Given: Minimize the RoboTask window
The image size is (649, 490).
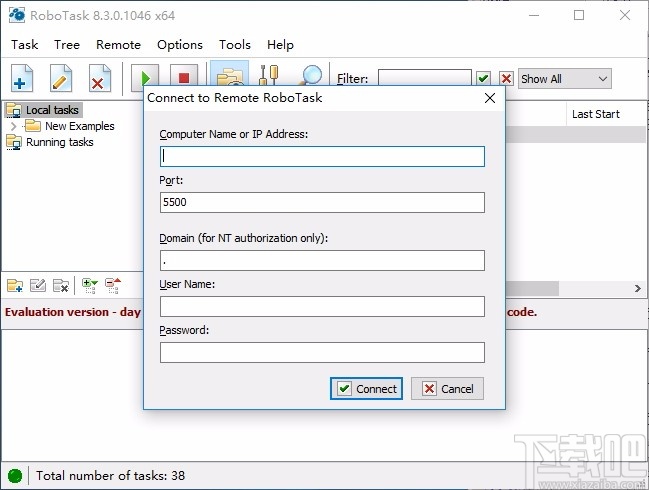Looking at the screenshot, I should point(534,15).
